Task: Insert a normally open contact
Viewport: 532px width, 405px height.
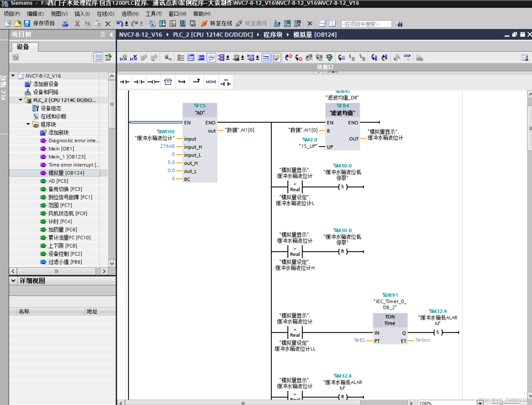Action: tap(124, 82)
